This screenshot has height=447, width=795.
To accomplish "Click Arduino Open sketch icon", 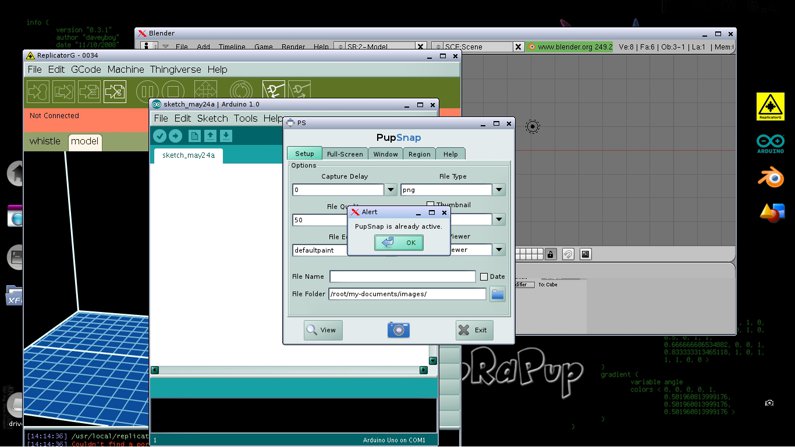I will point(210,136).
